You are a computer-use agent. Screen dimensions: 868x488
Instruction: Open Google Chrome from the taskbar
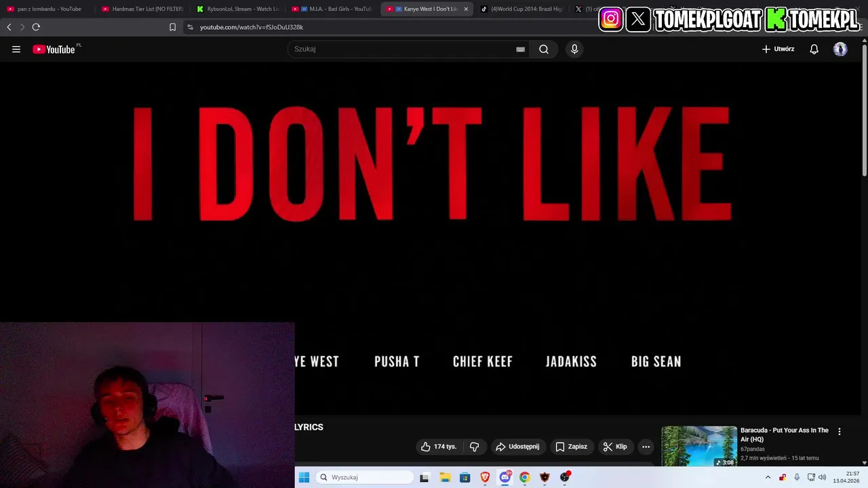click(x=525, y=477)
